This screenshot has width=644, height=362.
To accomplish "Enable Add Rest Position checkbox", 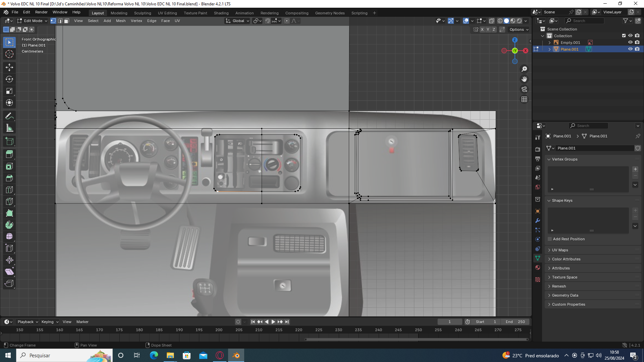I will click(550, 239).
